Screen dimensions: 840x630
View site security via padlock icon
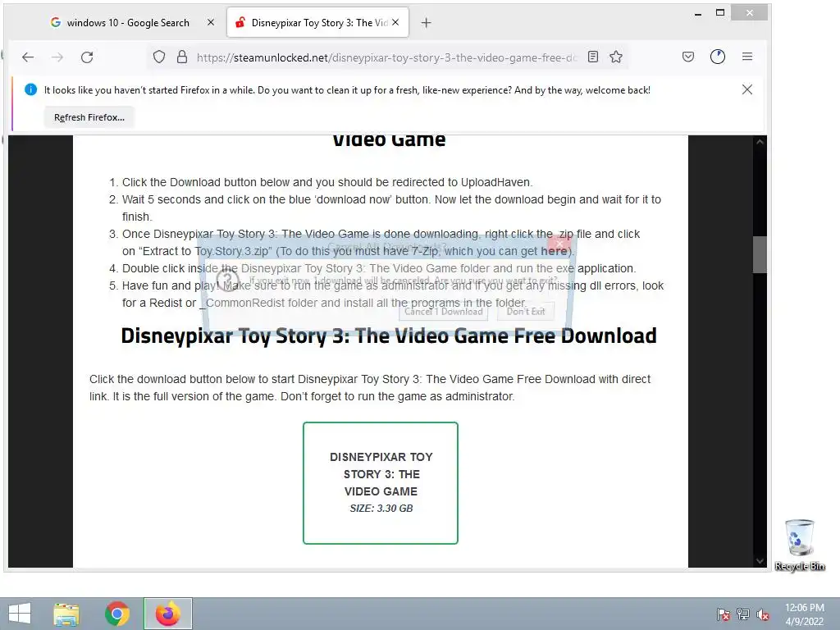tap(182, 57)
